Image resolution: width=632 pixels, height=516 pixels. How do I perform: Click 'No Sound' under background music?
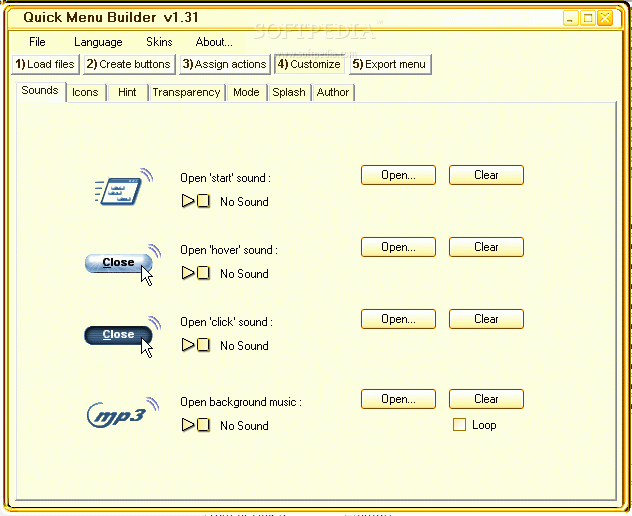click(x=244, y=426)
